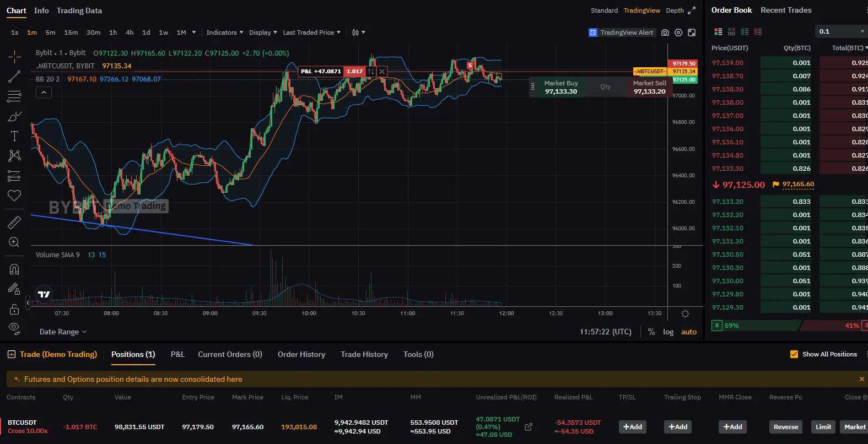The height and width of the screenshot is (444, 868).
Task: Click the Qty input field on chart
Action: [x=605, y=86]
